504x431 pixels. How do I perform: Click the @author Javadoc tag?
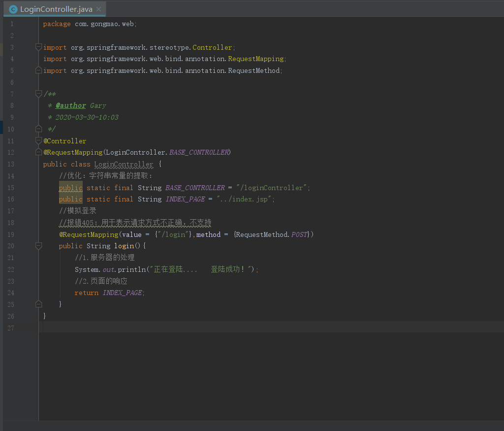tap(71, 105)
